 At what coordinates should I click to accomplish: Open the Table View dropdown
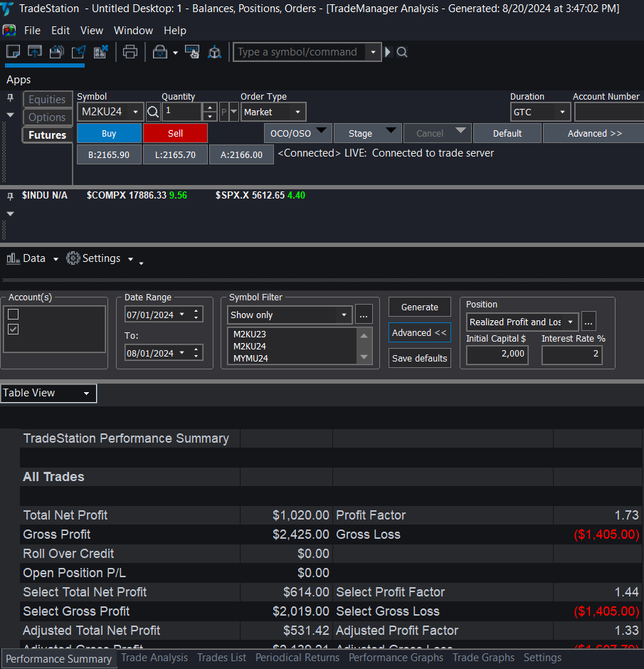pos(87,393)
